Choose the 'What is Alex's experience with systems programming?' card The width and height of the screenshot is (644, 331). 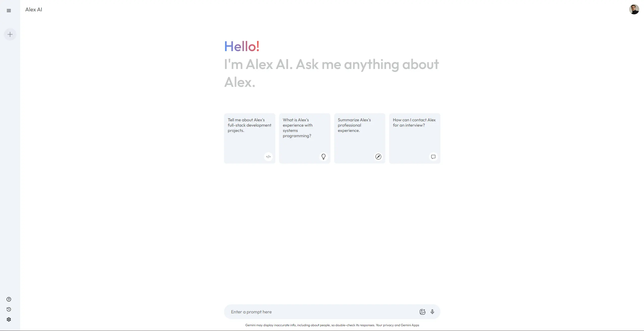pos(304,138)
